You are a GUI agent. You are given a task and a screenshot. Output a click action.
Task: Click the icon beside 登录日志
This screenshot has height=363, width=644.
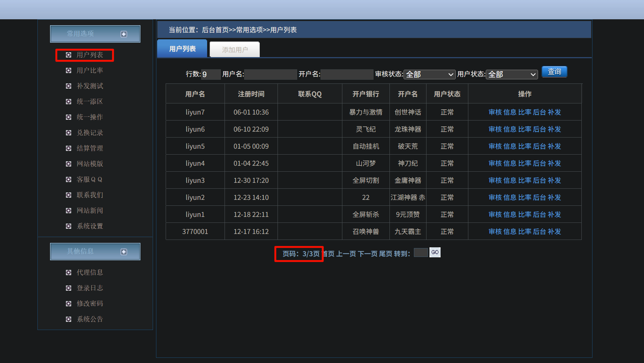69,288
